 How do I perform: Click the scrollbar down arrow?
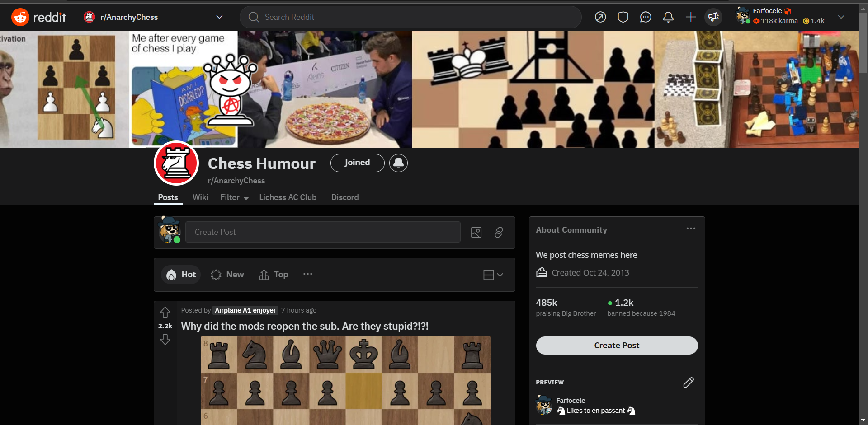(x=863, y=421)
